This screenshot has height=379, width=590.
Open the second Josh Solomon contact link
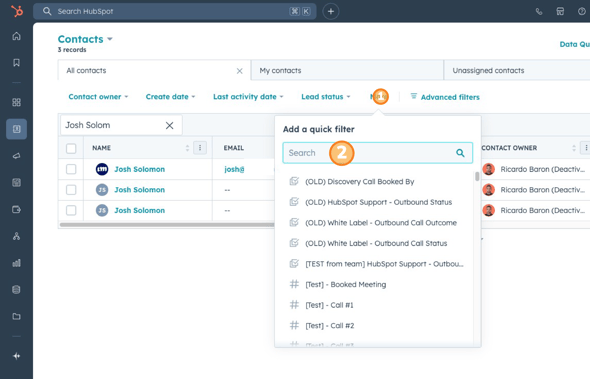click(140, 190)
